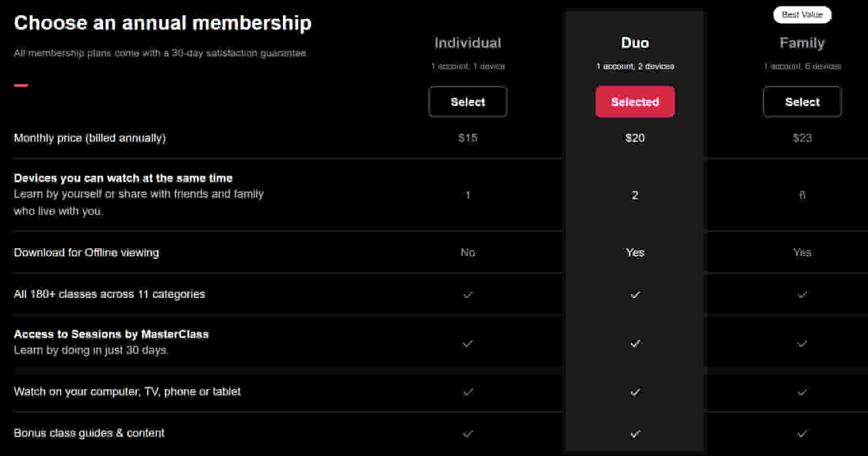The width and height of the screenshot is (868, 456).
Task: Click Yes for Duo offline downloads
Action: [635, 253]
